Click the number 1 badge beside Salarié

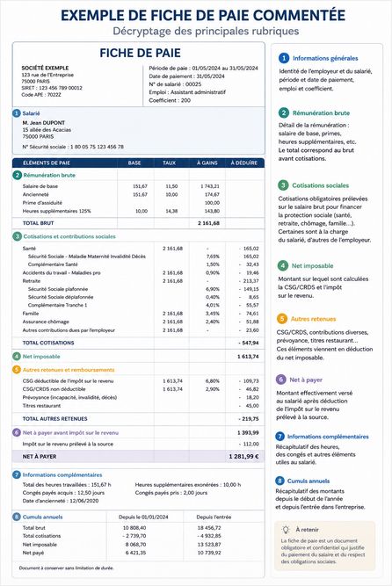tap(17, 113)
